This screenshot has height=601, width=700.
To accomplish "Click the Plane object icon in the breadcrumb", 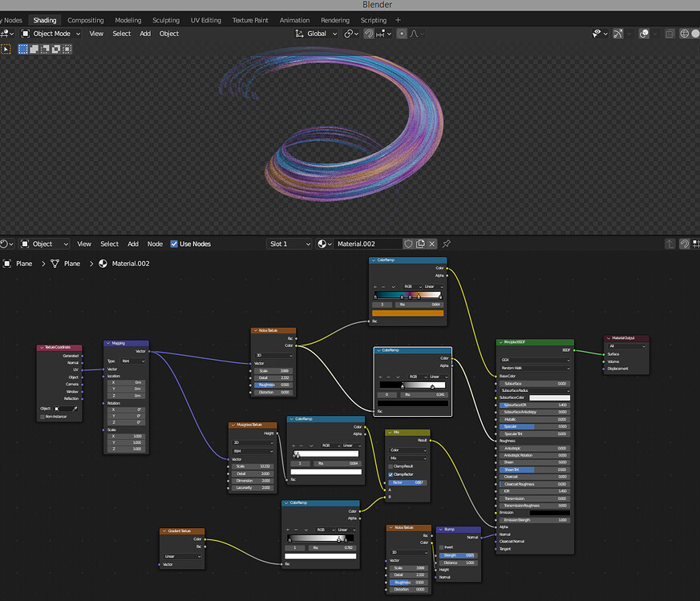I will click(6, 264).
